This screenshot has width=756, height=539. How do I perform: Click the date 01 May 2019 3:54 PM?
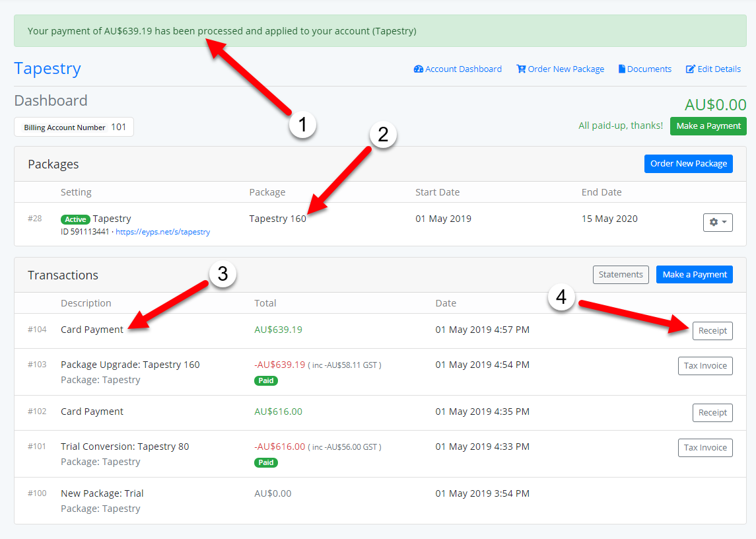(482, 493)
